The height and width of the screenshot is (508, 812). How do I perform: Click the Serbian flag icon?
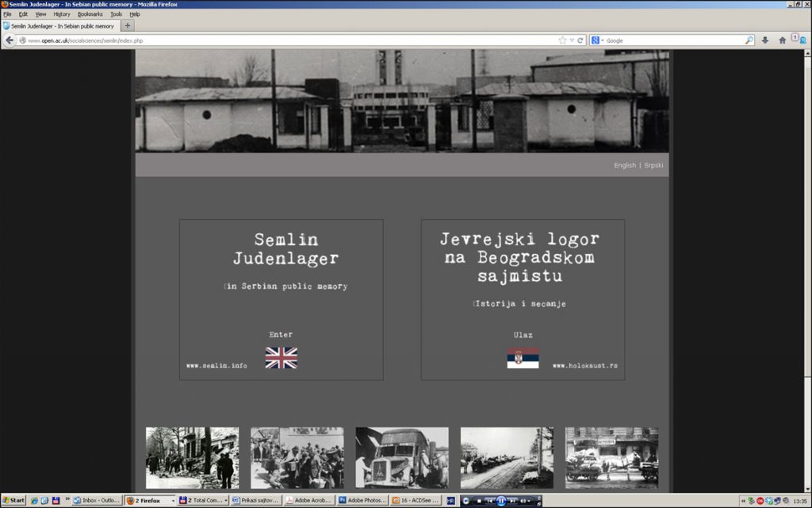point(523,358)
